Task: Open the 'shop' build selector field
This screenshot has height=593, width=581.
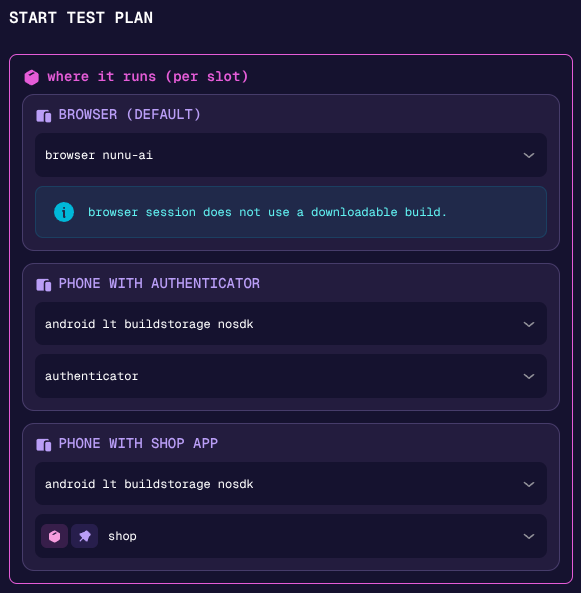Action: click(291, 536)
